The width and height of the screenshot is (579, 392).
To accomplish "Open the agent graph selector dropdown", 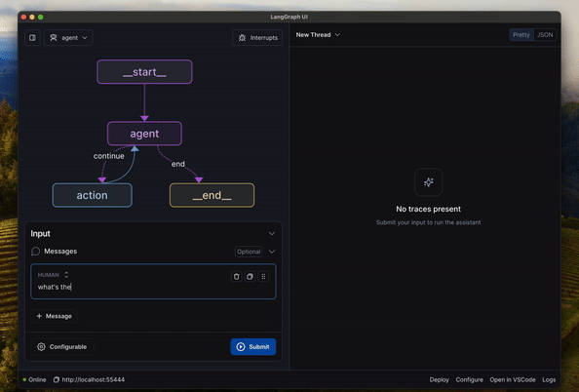I will click(x=69, y=38).
